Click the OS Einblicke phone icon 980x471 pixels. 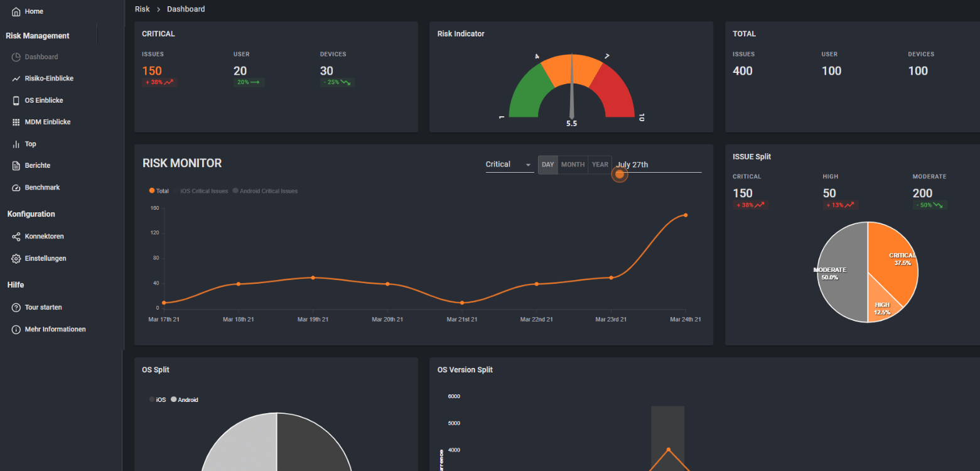[16, 100]
